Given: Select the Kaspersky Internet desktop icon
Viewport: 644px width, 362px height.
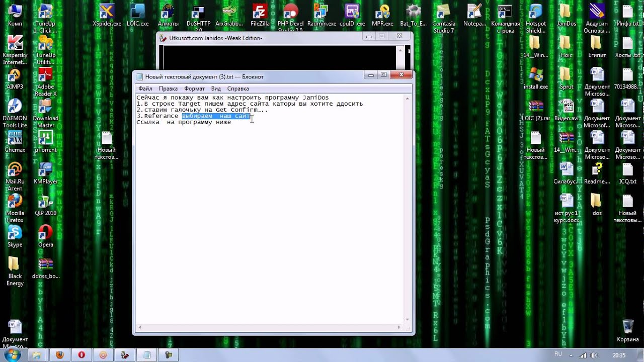Looking at the screenshot, I should 15,49.
